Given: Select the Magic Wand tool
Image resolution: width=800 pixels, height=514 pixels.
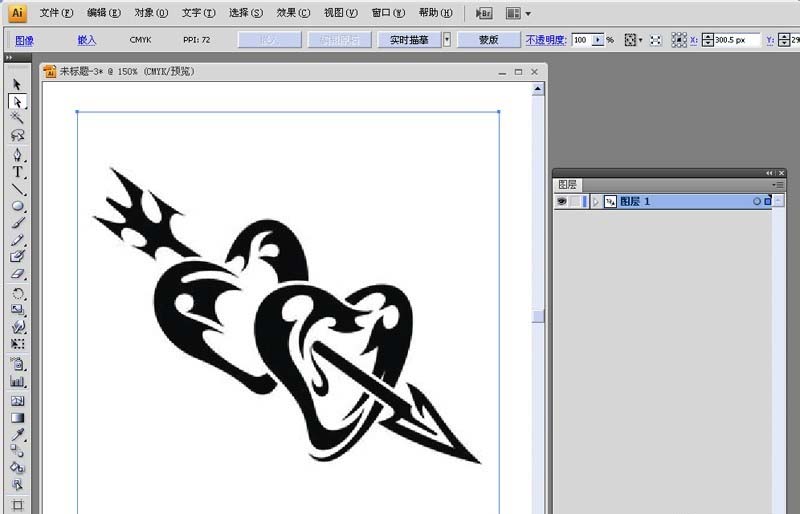Looking at the screenshot, I should point(17,118).
